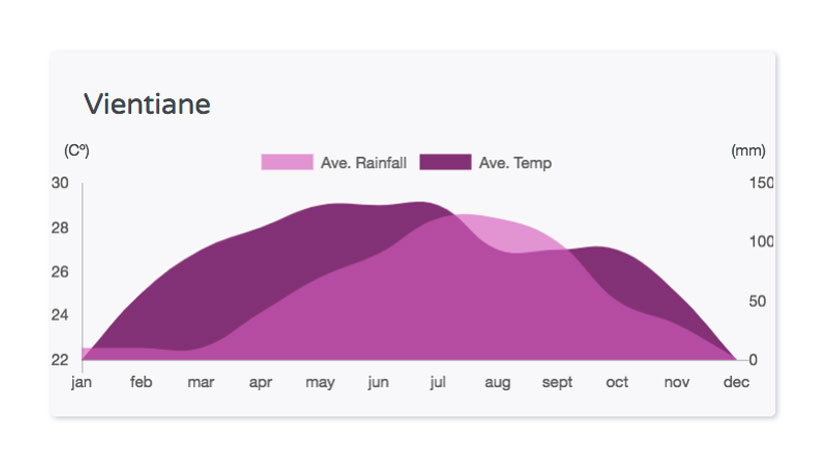The image size is (830, 474).
Task: Click the oct month label
Action: coord(617,382)
